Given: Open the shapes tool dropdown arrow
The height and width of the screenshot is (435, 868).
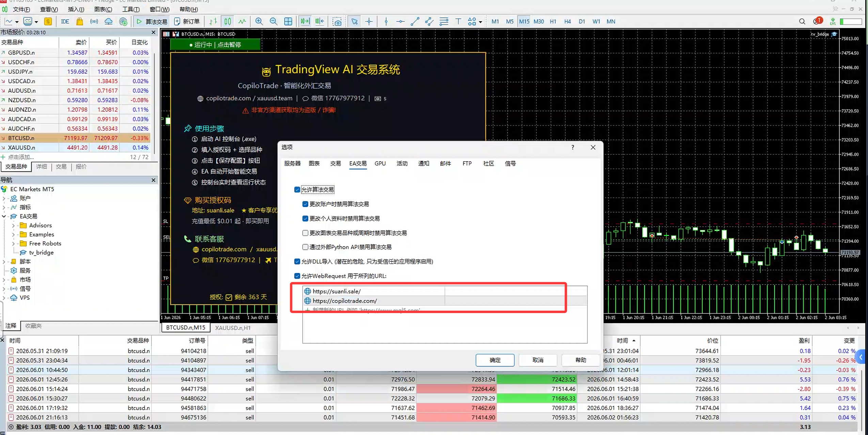Looking at the screenshot, I should tap(480, 22).
